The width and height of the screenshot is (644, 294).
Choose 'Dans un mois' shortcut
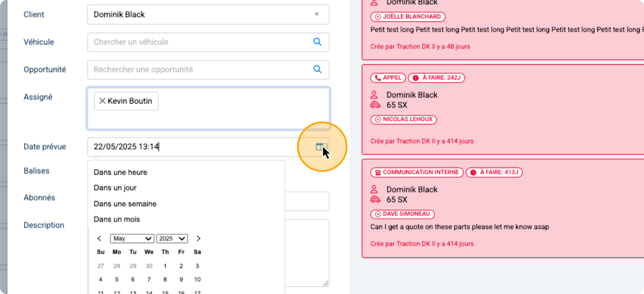(117, 219)
